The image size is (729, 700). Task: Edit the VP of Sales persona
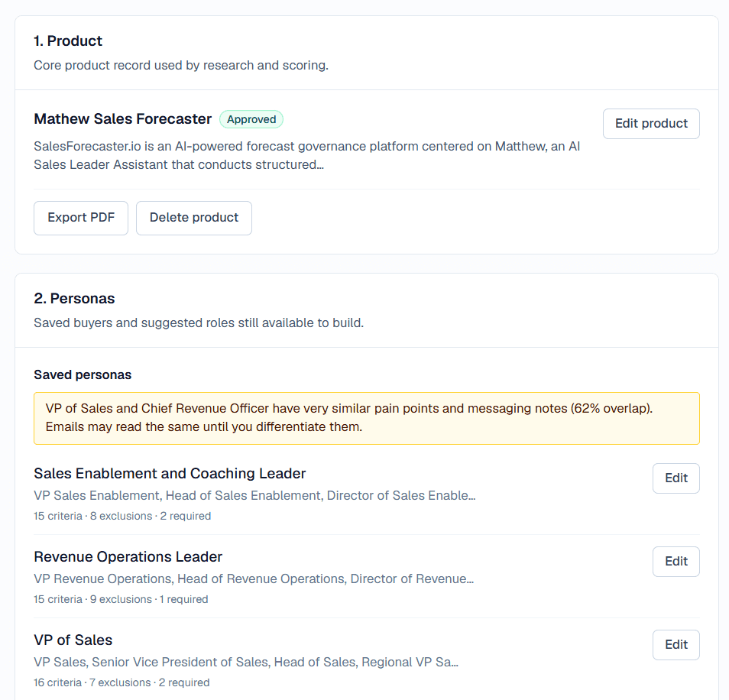[x=676, y=645]
